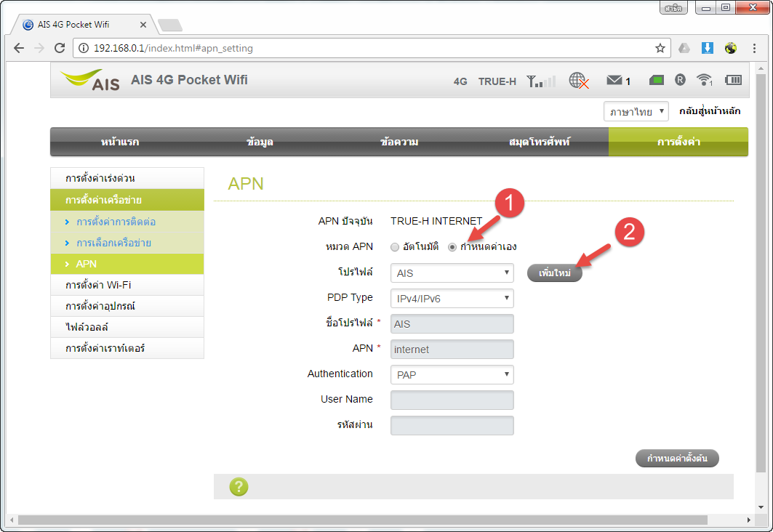Open การเลือกเครือข่าย submenu item
773x532 pixels.
(x=127, y=243)
